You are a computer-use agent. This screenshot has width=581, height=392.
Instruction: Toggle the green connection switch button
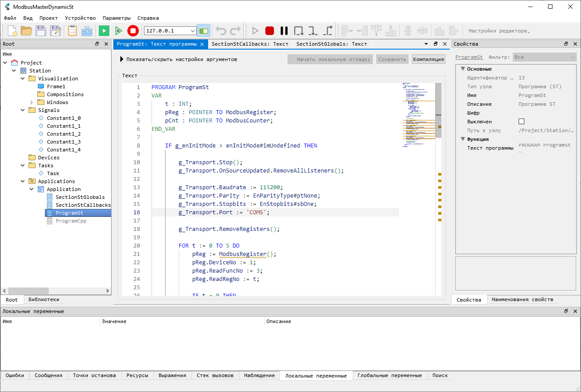(203, 31)
